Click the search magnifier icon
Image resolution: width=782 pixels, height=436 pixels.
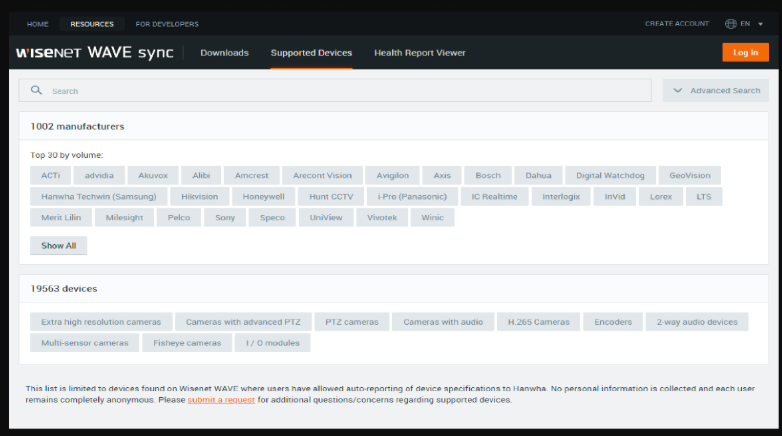point(36,90)
